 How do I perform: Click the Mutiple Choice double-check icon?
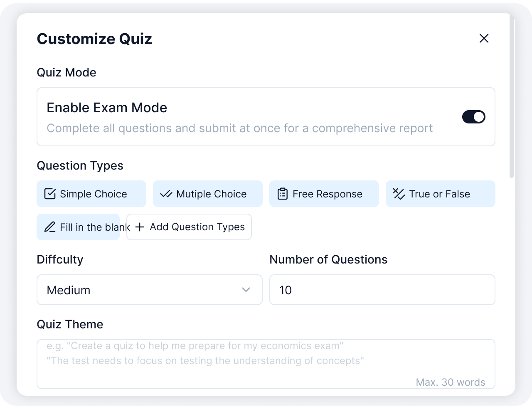(x=166, y=194)
